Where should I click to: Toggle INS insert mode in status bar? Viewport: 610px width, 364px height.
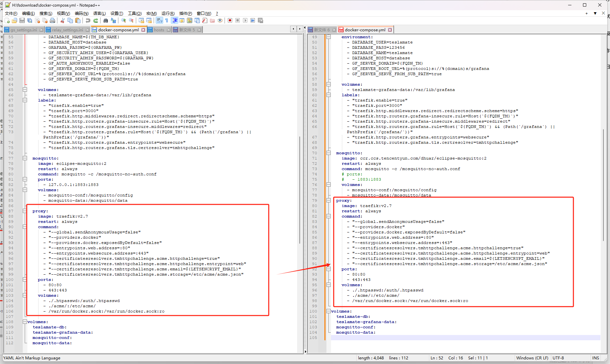595,358
